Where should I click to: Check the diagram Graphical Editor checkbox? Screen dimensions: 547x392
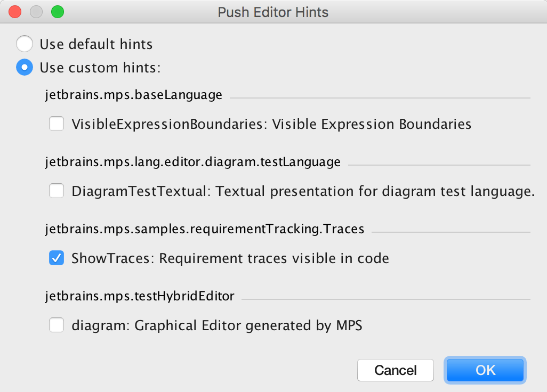pos(57,325)
